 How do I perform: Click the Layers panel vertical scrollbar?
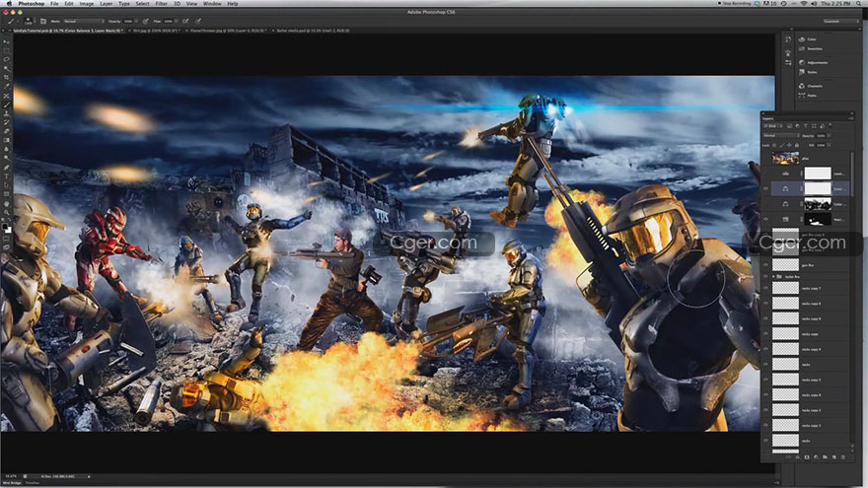(x=851, y=174)
